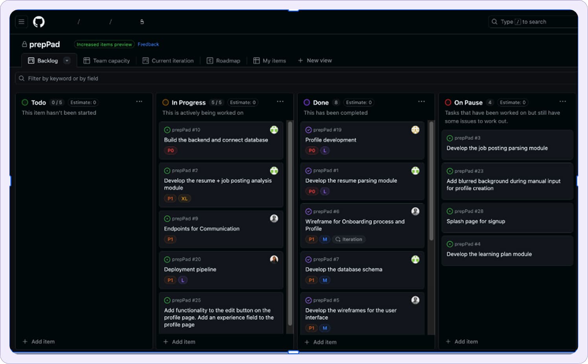The image size is (588, 364).
Task: Open On Pause column three-dot menu
Action: tap(562, 102)
